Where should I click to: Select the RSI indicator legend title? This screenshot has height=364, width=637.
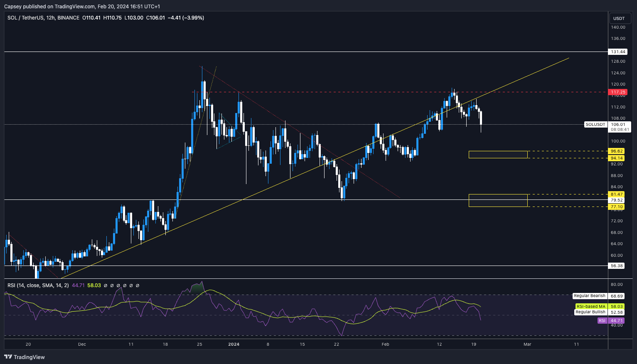point(38,285)
